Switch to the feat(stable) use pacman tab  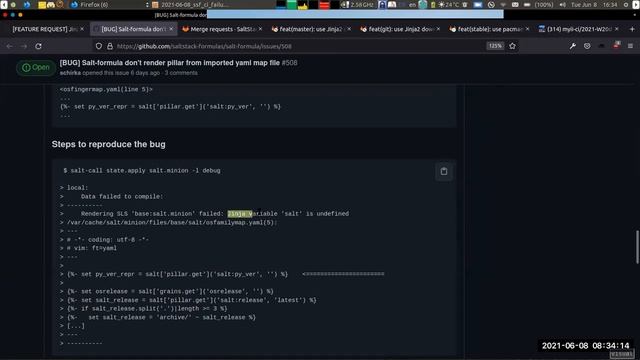[489, 29]
